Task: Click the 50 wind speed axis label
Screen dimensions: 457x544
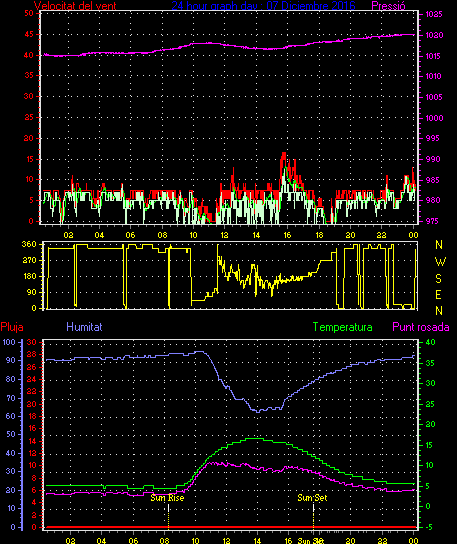Action: pos(29,13)
